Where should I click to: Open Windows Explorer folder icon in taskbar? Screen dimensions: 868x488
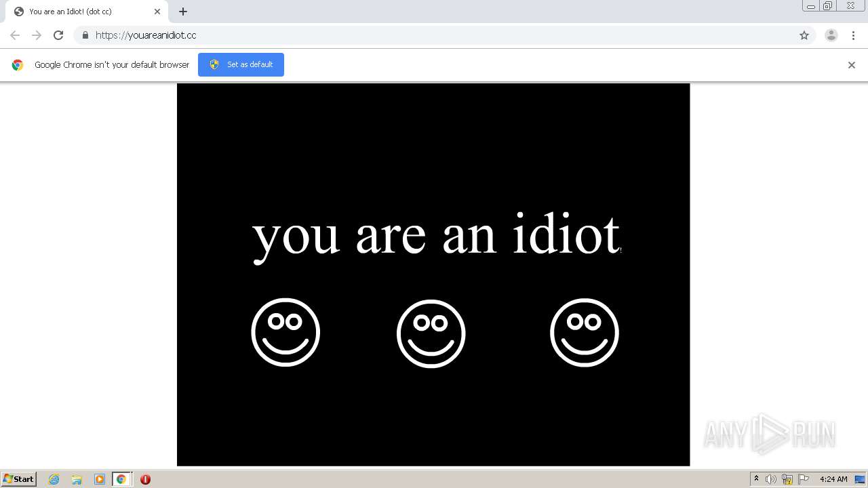[x=77, y=479]
